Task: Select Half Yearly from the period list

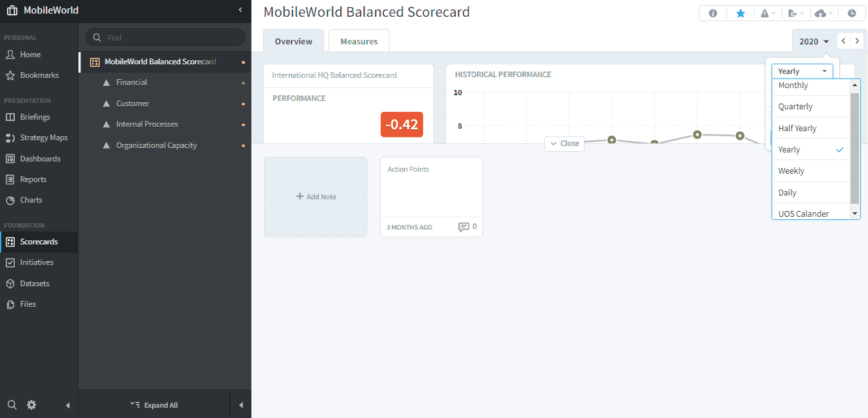Action: [811, 128]
